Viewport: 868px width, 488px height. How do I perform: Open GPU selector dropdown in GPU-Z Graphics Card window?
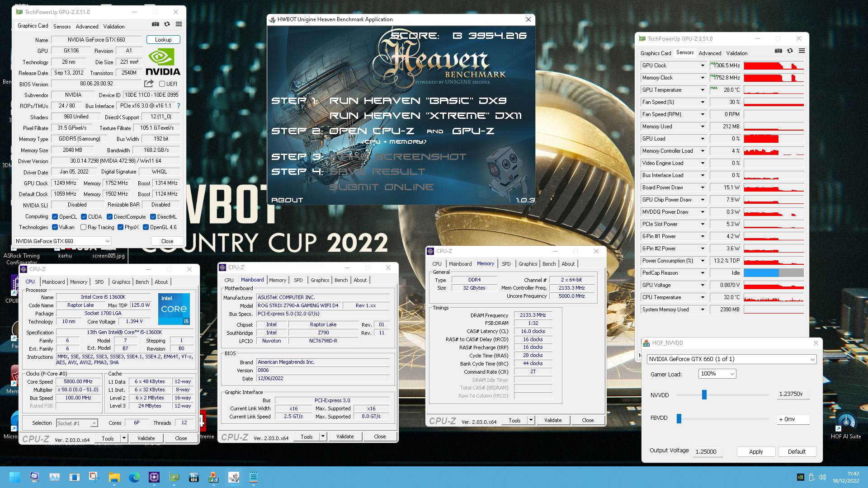click(62, 241)
